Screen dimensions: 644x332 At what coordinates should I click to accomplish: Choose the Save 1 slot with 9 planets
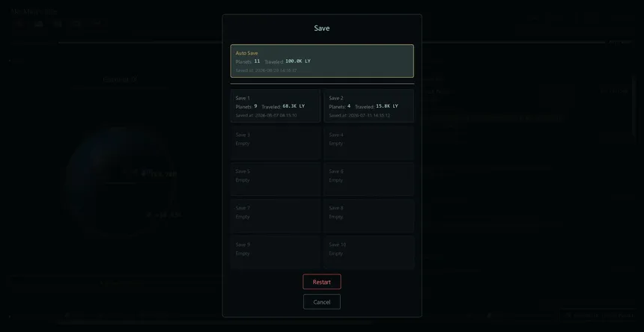click(x=275, y=105)
